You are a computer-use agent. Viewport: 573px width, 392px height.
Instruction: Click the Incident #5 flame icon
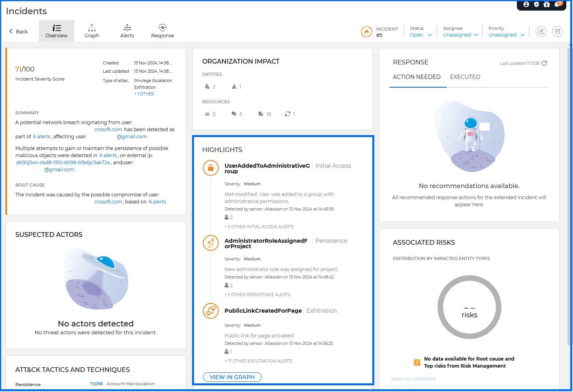pyautogui.click(x=366, y=31)
